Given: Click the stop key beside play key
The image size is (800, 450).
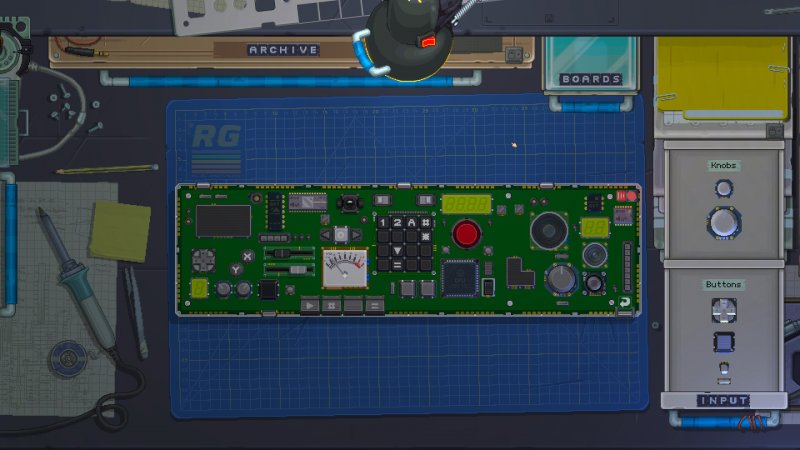Looking at the screenshot, I should [331, 306].
